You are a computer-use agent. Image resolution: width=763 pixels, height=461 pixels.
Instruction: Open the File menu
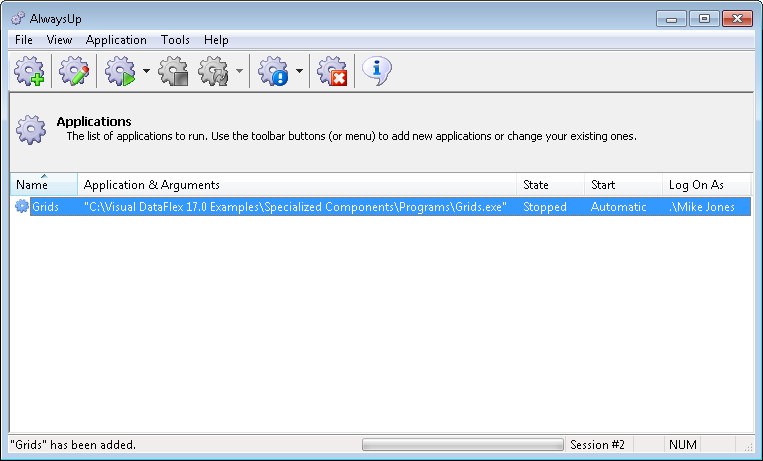click(x=24, y=40)
